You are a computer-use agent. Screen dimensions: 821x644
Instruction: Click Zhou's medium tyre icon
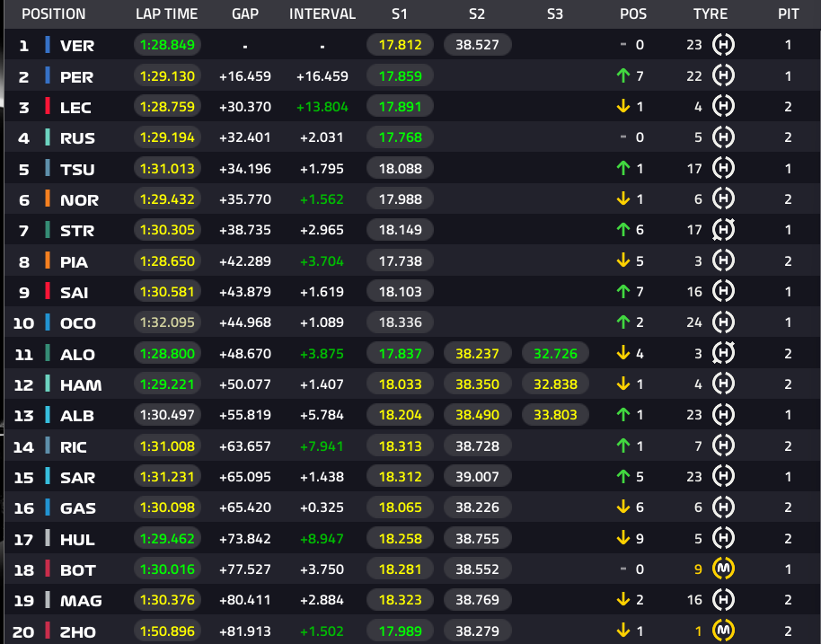point(723,631)
